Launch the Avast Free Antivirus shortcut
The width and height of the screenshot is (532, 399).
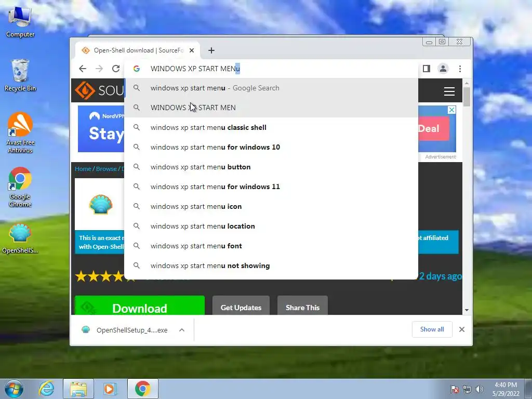pyautogui.click(x=20, y=132)
